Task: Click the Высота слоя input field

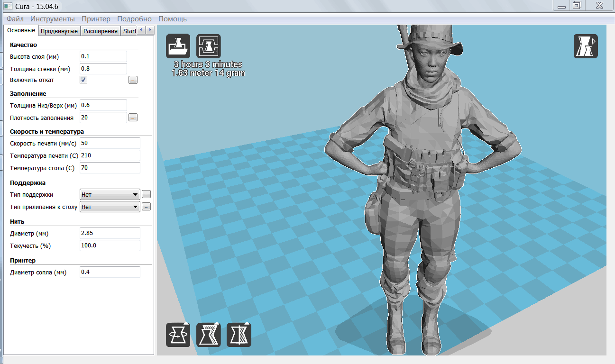Action: (103, 56)
